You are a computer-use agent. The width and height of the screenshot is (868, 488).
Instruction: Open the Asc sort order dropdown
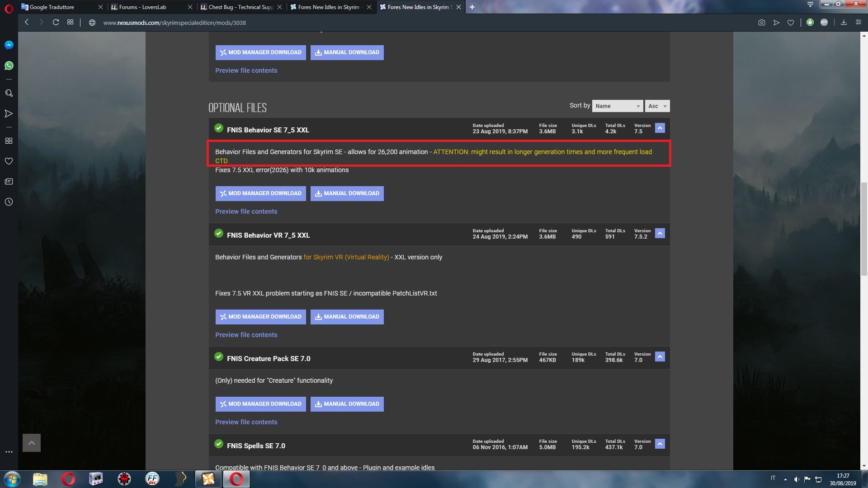657,106
